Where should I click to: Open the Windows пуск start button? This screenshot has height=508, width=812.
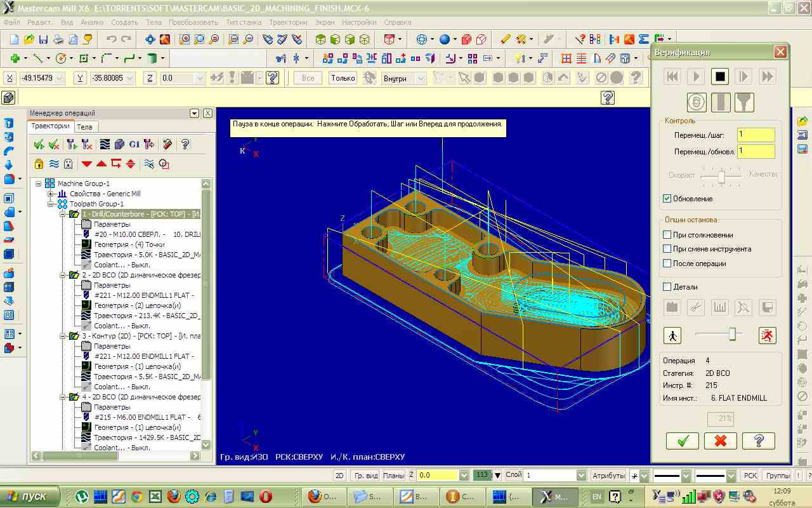point(30,497)
